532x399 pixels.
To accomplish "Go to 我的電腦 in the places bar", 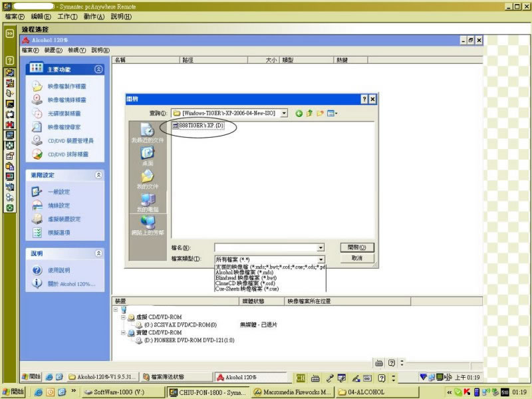I will click(x=148, y=202).
